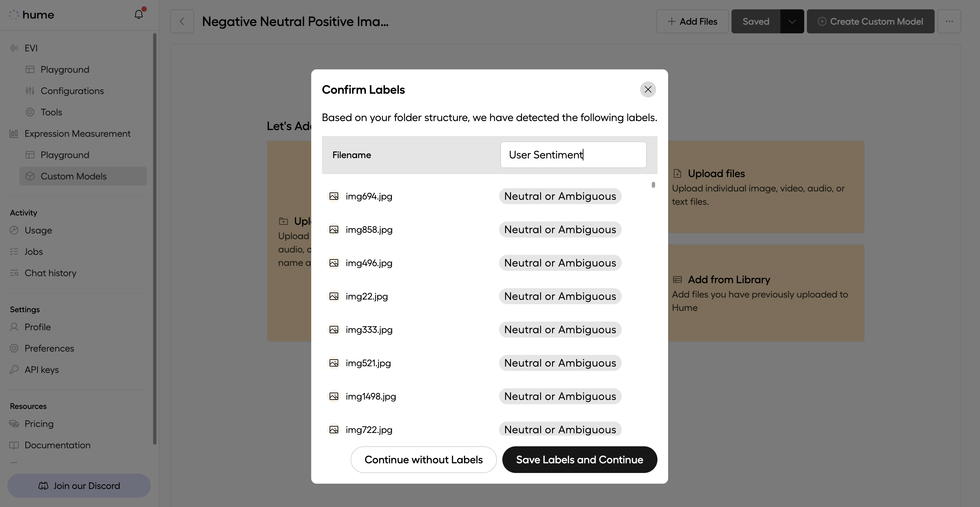This screenshot has width=980, height=507.
Task: Open Configurations via the sliders icon
Action: click(x=30, y=90)
